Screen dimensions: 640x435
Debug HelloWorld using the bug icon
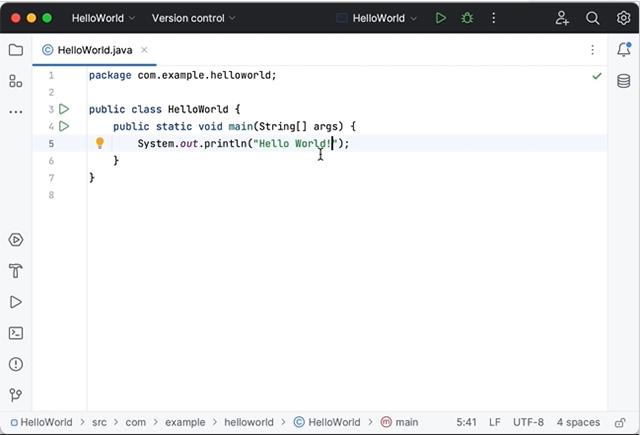(x=467, y=18)
